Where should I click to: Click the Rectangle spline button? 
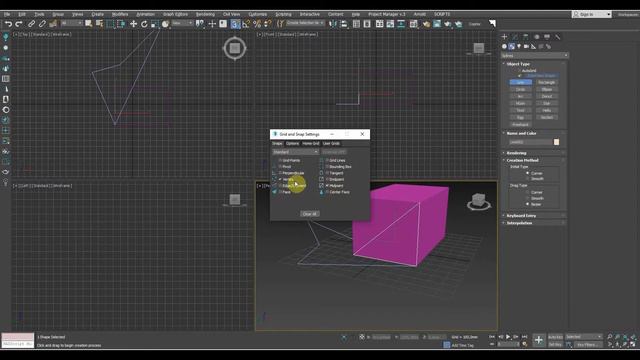click(x=547, y=82)
